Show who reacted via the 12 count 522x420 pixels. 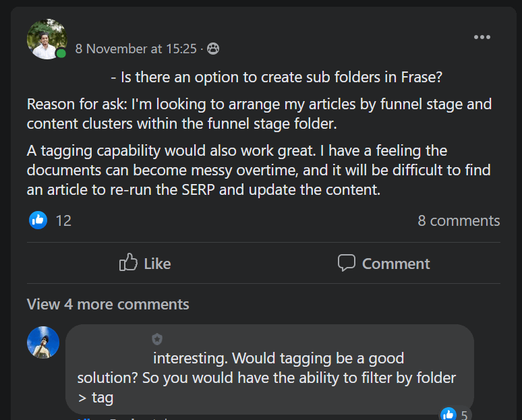63,220
